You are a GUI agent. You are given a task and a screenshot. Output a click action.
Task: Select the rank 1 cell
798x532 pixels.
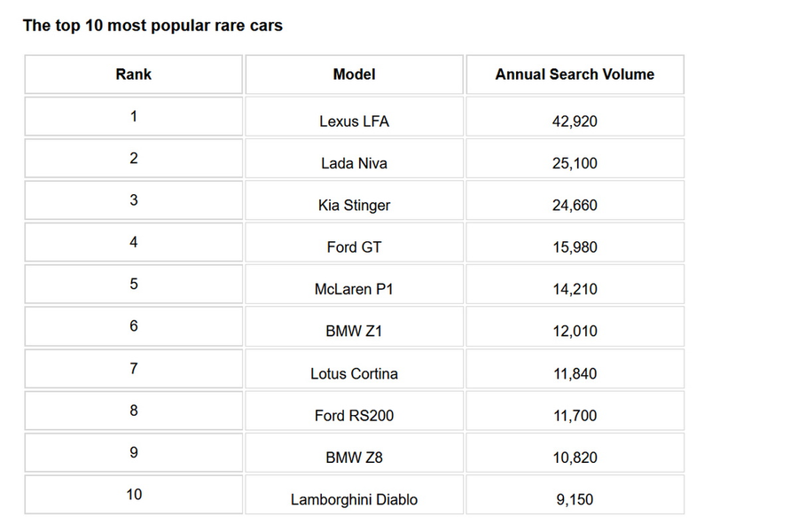[133, 116]
